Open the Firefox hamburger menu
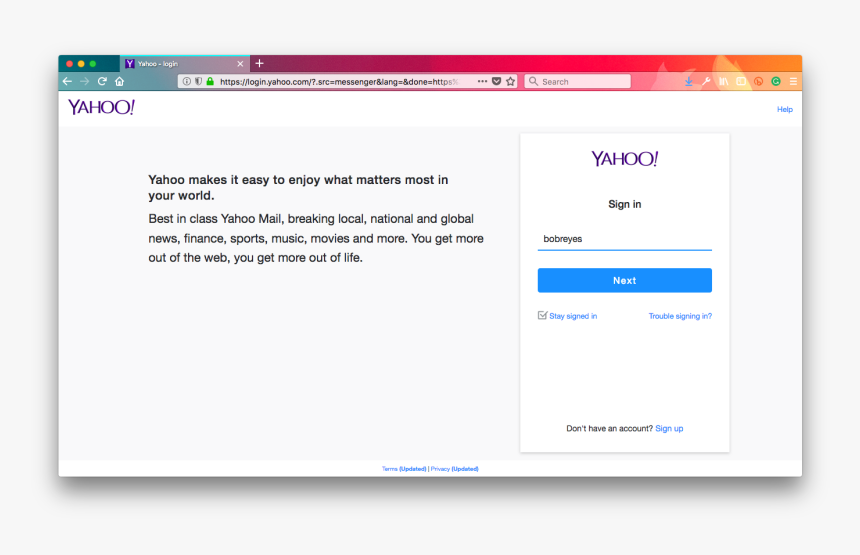This screenshot has height=555, width=860. 793,81
